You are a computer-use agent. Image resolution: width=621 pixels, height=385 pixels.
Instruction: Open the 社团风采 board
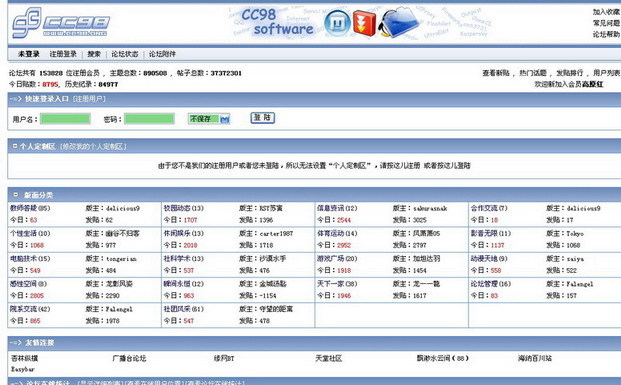[x=177, y=309]
